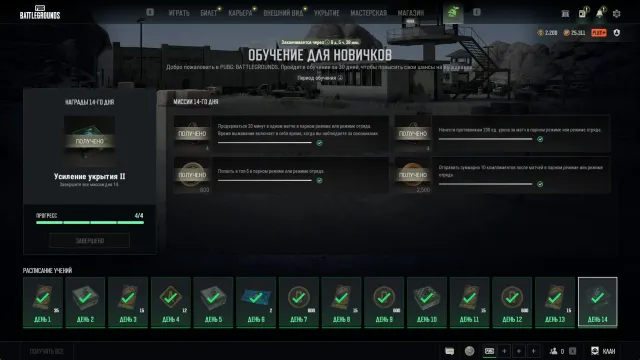
Task: Click the BP balance 25.311
Action: click(574, 33)
